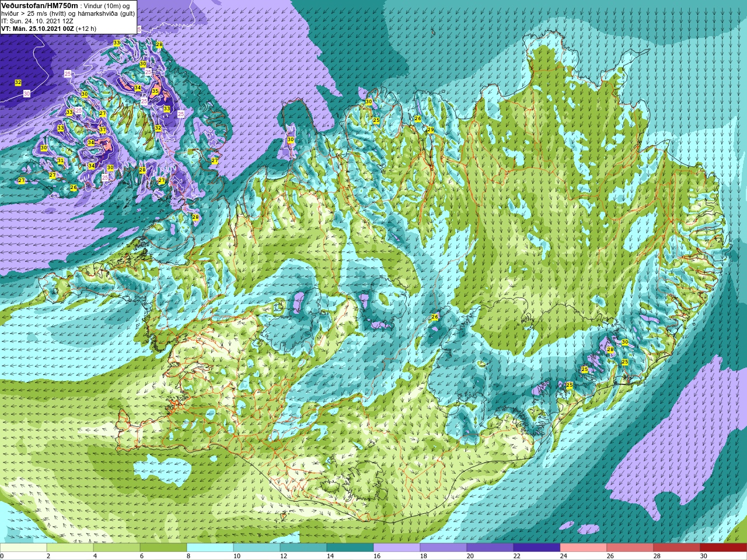
Task: Select the 26–28 m/s salmon legend swatch
Action: (630, 548)
